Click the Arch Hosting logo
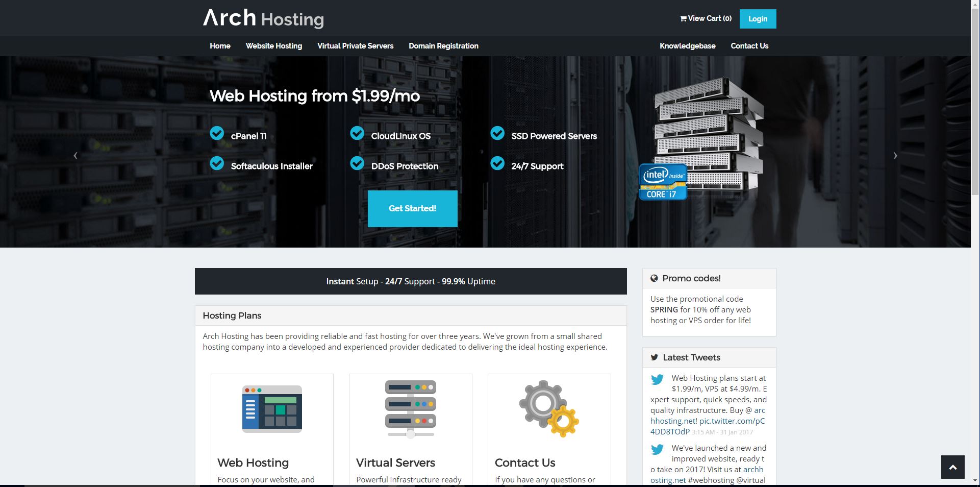This screenshot has width=980, height=487. [x=263, y=18]
